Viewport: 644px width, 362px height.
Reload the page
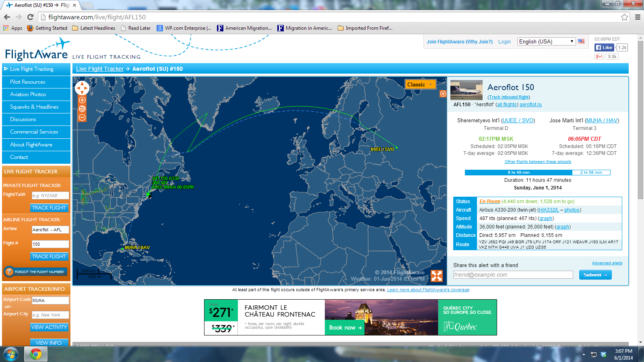pyautogui.click(x=30, y=17)
